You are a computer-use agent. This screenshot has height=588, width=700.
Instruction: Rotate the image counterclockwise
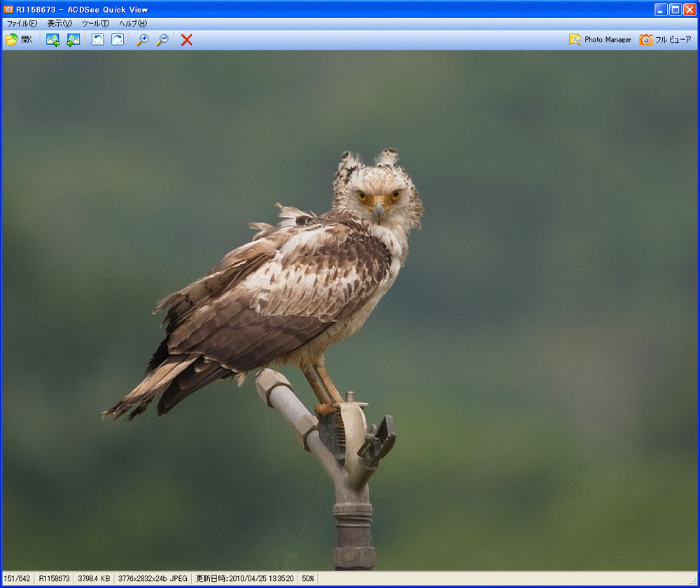[98, 40]
